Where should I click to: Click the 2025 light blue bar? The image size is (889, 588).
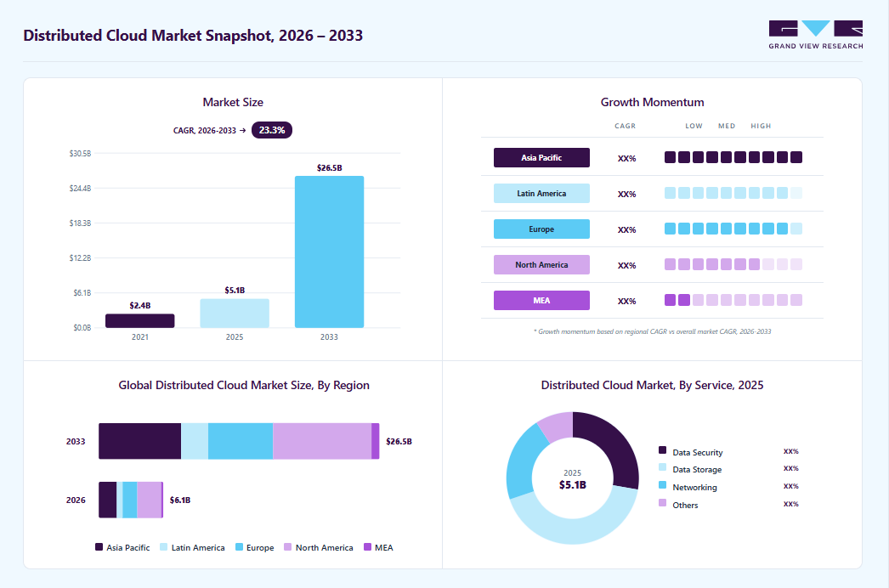tap(235, 313)
